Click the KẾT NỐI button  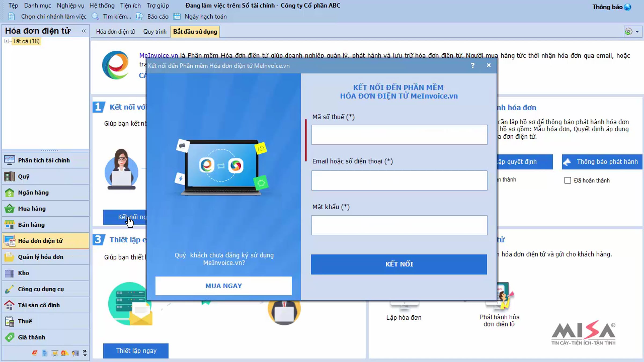pyautogui.click(x=399, y=264)
